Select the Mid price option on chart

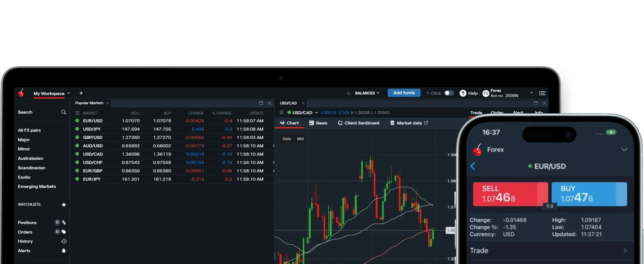300,139
